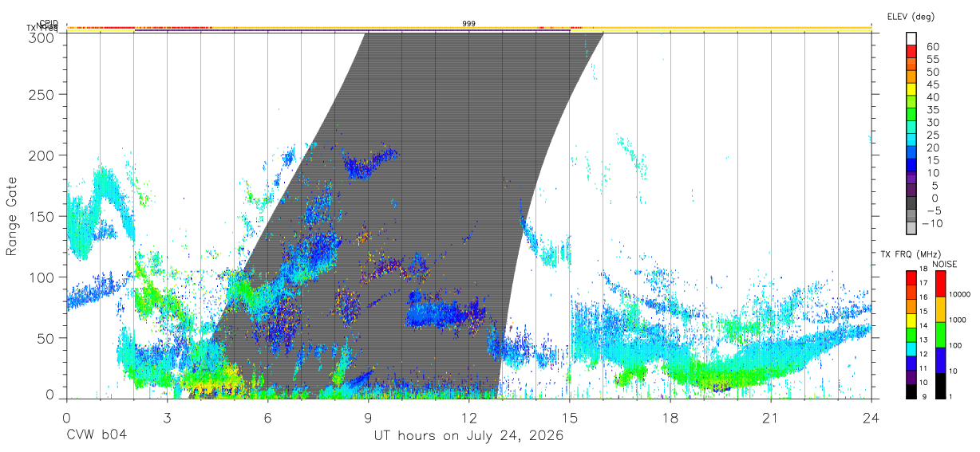Viewport: 980px width, 452px height.
Task: Click the yellow segment of the ELEV color bar
Action: coord(912,89)
